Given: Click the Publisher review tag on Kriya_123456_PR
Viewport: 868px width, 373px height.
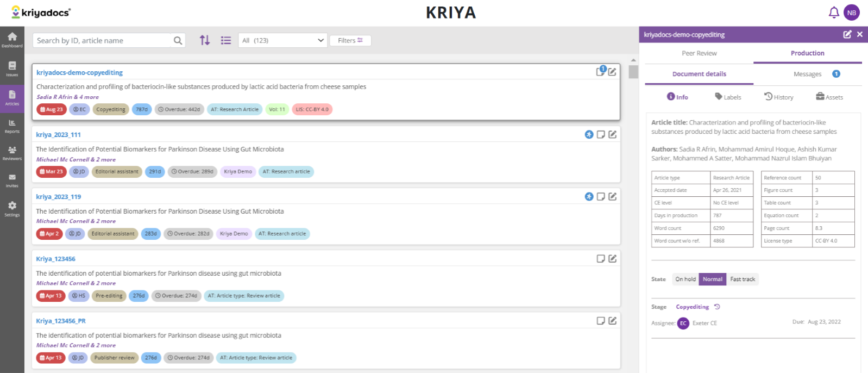Looking at the screenshot, I should [115, 358].
